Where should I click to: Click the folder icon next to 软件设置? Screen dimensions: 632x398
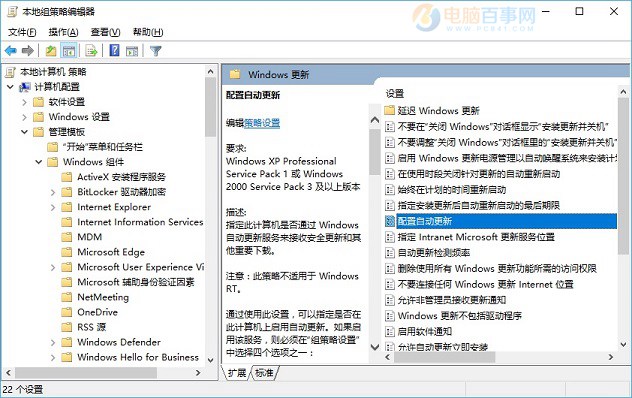tap(38, 102)
